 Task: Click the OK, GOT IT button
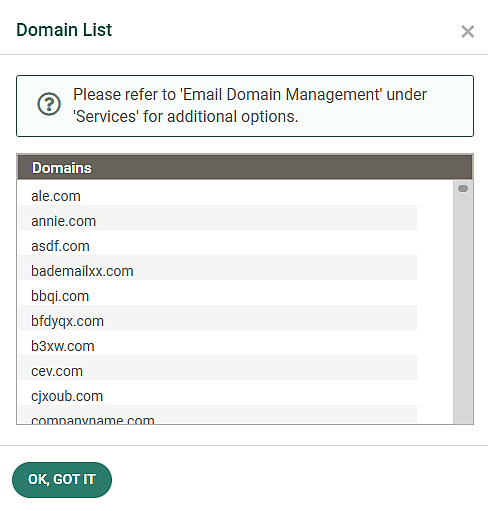62,479
